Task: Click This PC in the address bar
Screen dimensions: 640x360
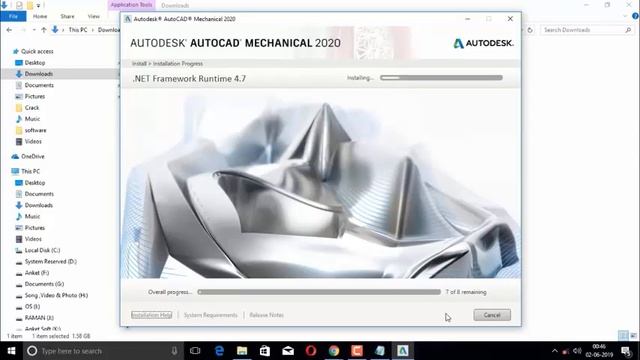Action: click(78, 30)
